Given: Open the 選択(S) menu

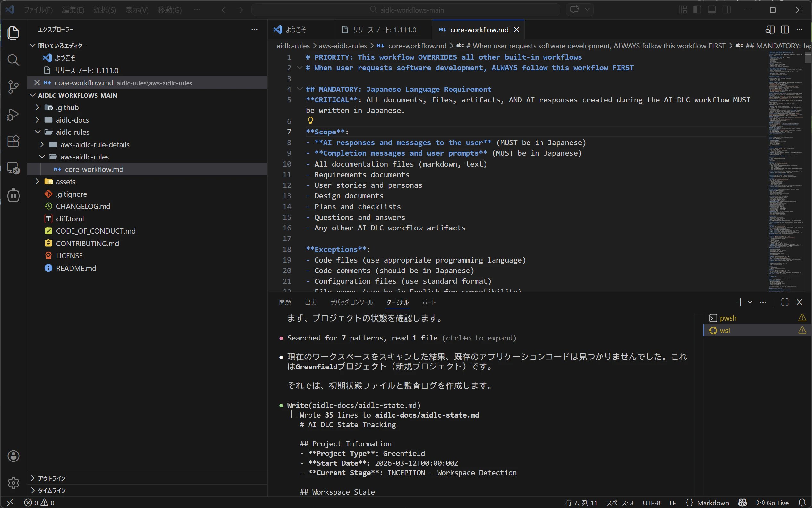Looking at the screenshot, I should point(105,10).
